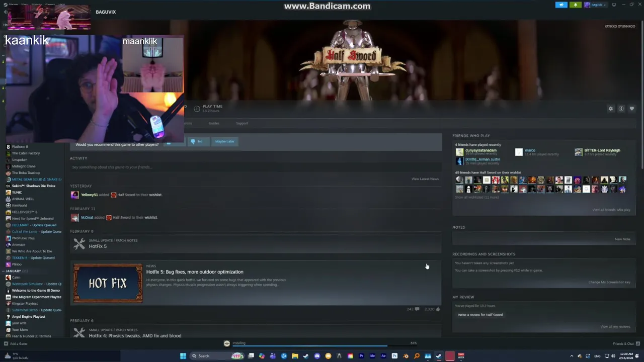Click New Note in Notes section

622,239
